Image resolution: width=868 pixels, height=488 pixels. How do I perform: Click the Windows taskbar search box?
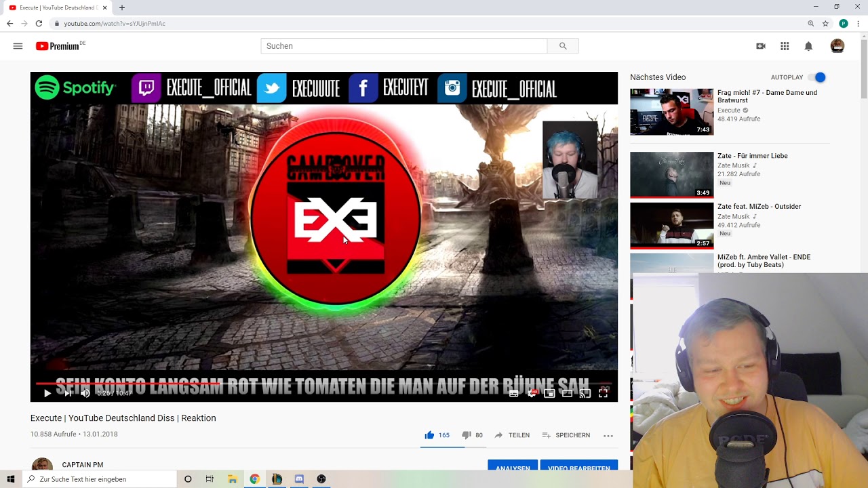pos(99,479)
